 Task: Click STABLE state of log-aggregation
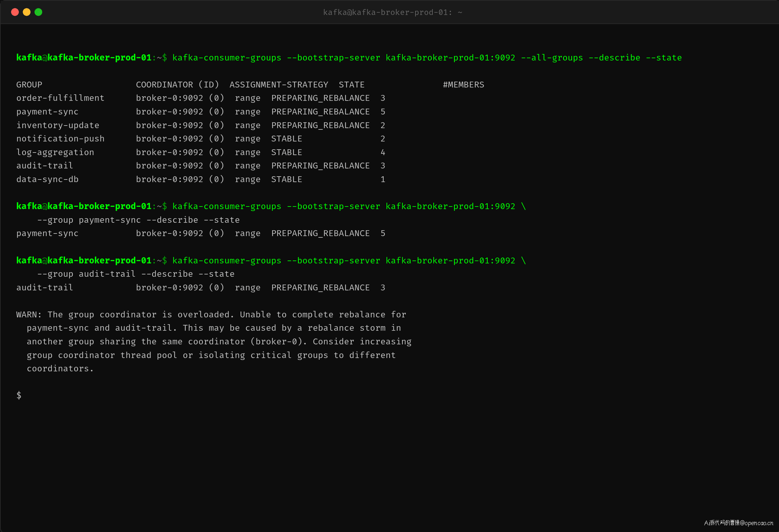click(x=286, y=153)
